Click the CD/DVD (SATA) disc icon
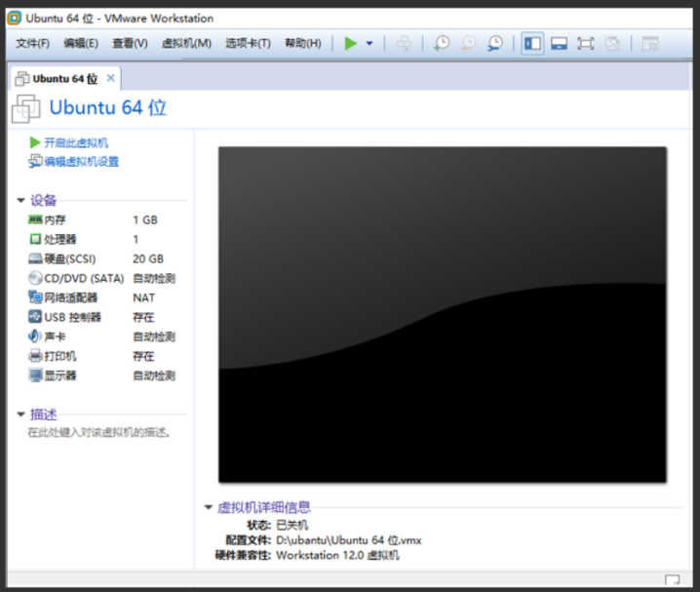This screenshot has height=592, width=700. point(35,278)
